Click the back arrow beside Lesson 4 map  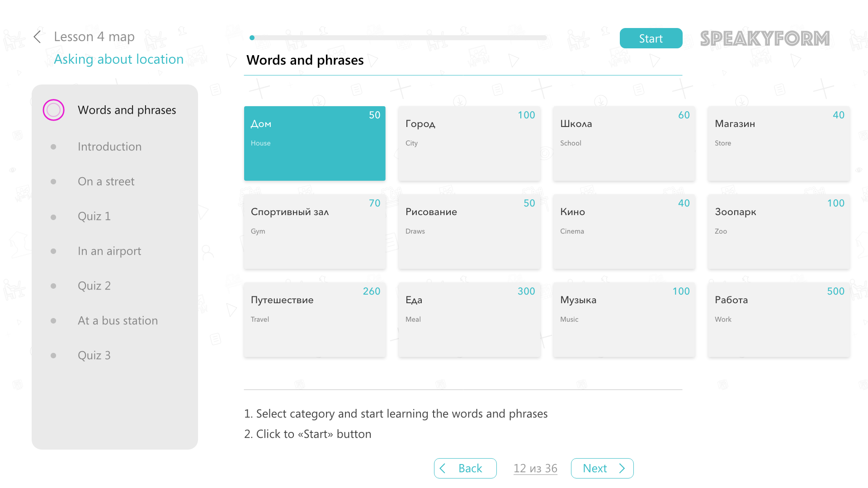click(x=38, y=37)
